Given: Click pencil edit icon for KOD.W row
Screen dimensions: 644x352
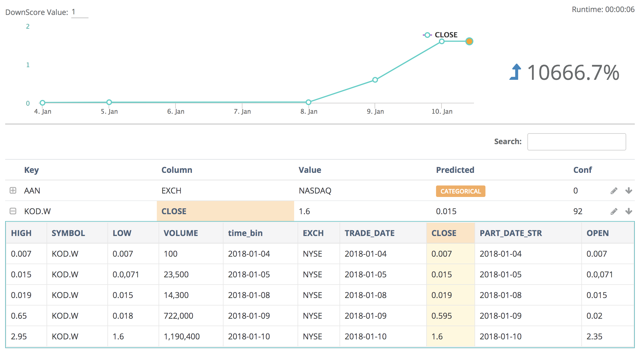Looking at the screenshot, I should tap(614, 212).
